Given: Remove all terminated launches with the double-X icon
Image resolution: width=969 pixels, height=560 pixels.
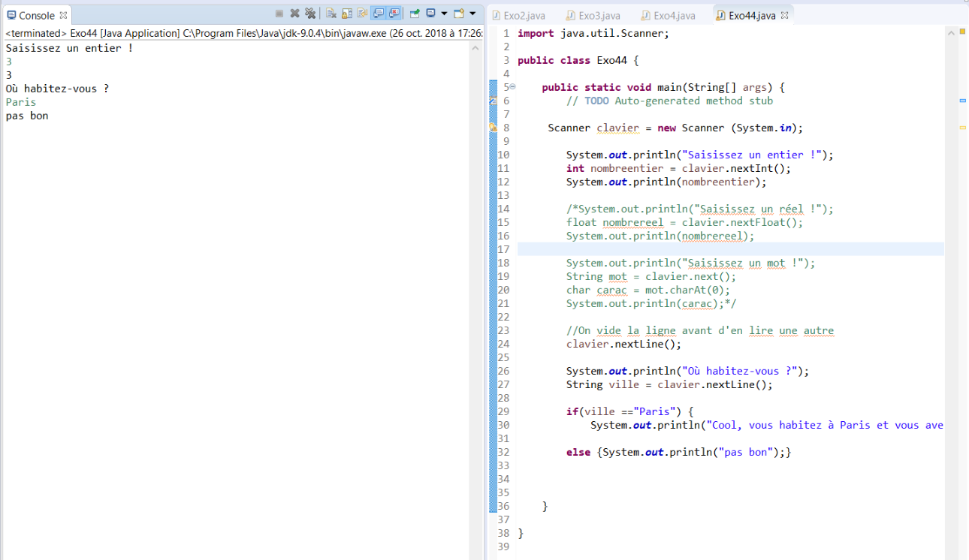Looking at the screenshot, I should point(309,14).
